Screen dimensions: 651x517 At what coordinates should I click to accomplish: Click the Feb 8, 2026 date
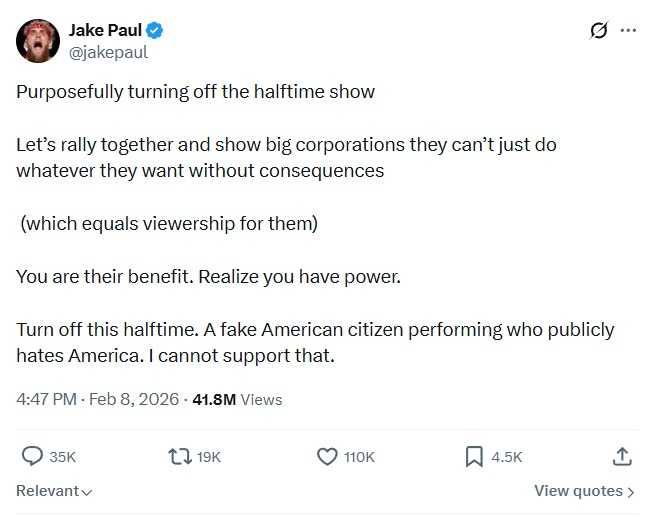point(133,399)
